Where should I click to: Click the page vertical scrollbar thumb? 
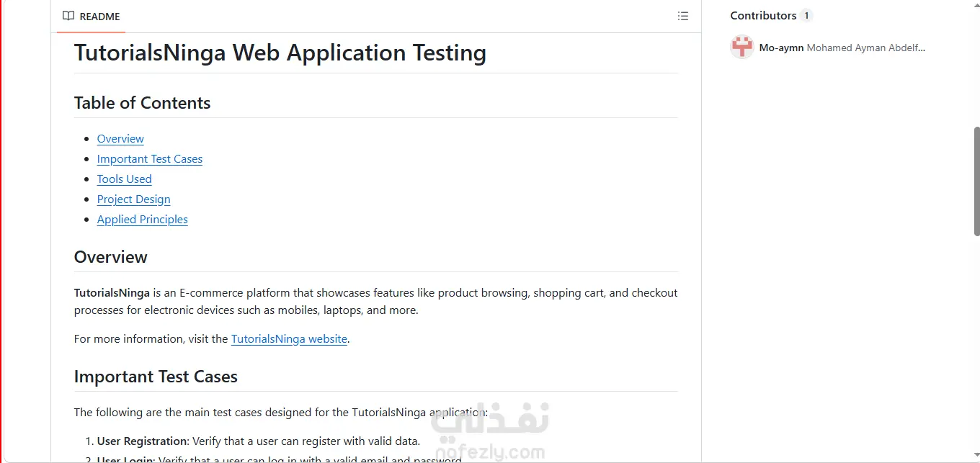(977, 181)
